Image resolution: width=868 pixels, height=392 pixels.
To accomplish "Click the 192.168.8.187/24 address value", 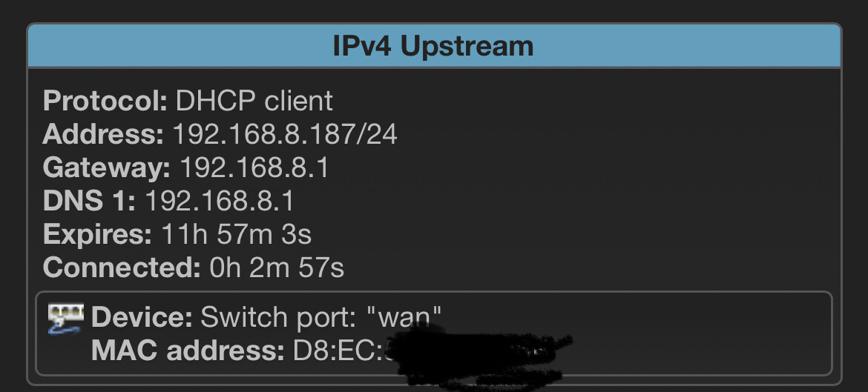I will tap(285, 134).
